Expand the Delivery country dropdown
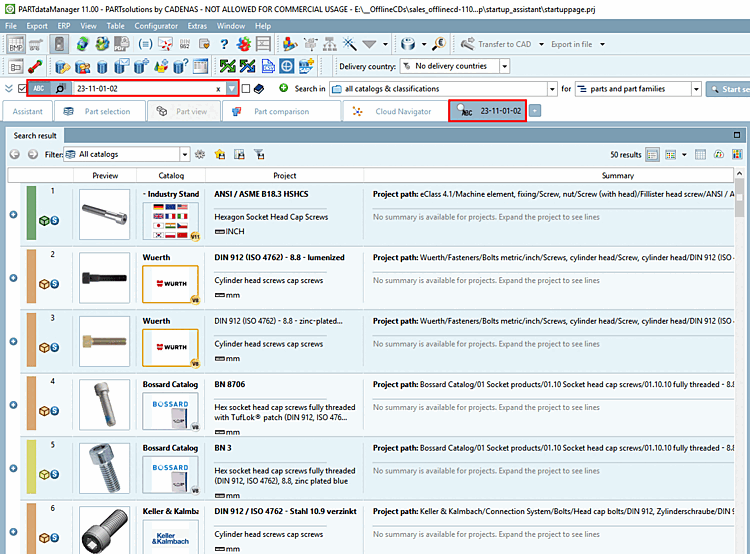This screenshot has width=750, height=554. point(504,66)
